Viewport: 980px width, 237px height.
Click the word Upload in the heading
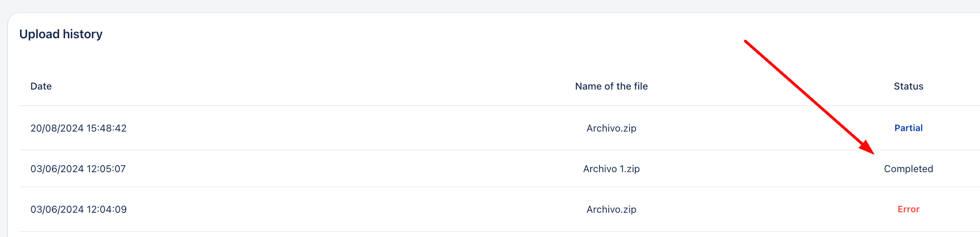(x=40, y=35)
